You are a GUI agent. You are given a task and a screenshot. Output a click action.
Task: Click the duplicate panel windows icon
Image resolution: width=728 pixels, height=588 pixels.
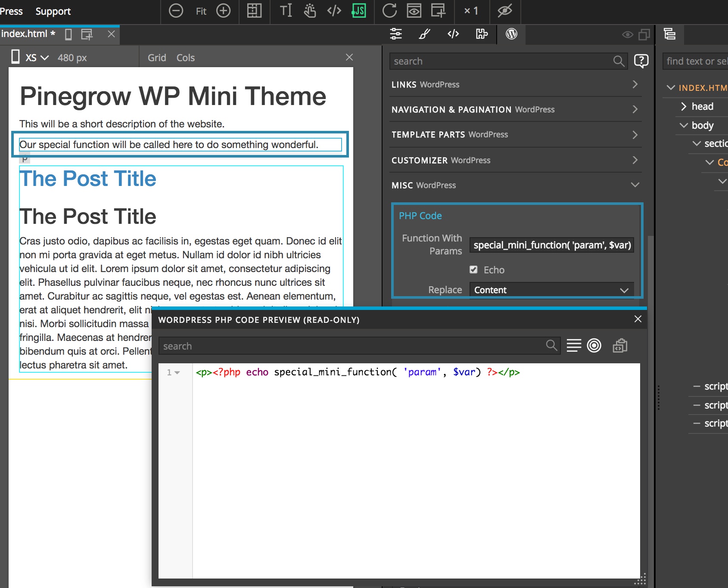point(644,34)
